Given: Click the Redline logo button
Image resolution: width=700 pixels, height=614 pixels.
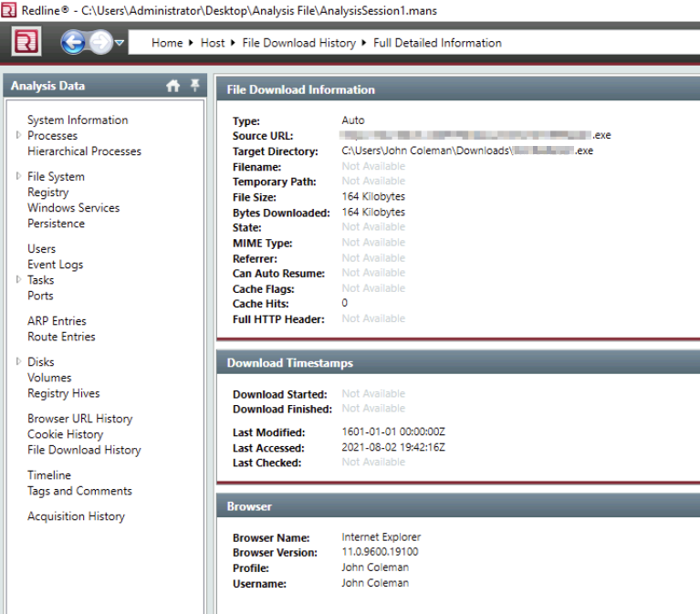Looking at the screenshot, I should [26, 41].
